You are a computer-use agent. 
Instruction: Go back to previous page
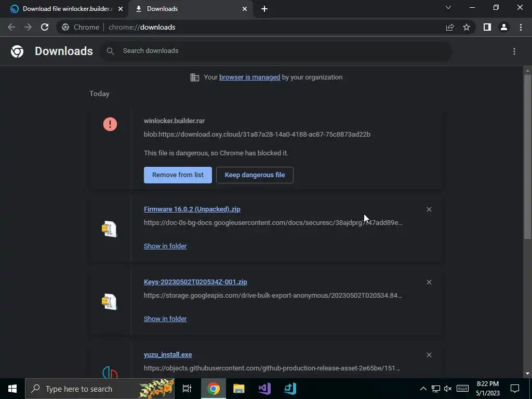click(11, 27)
